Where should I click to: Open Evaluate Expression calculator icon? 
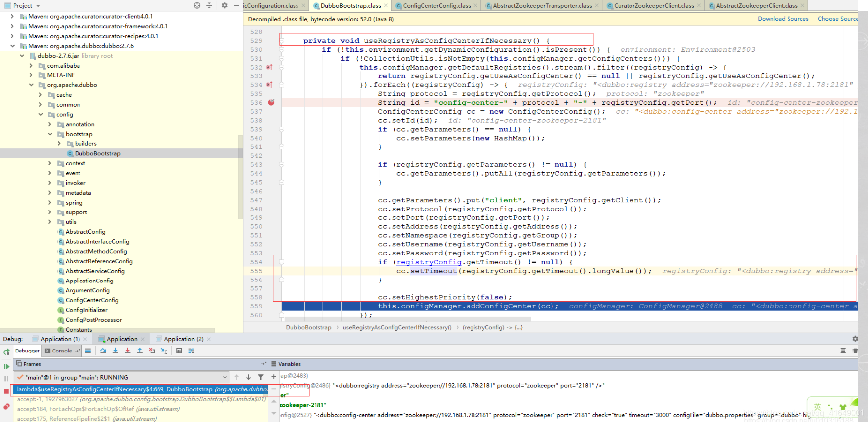[179, 351]
